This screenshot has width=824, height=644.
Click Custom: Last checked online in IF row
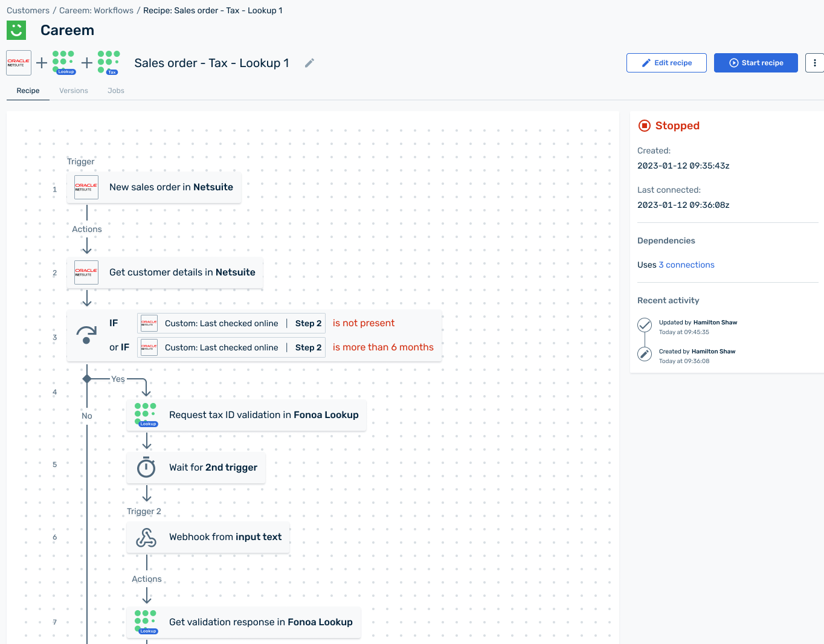(221, 323)
